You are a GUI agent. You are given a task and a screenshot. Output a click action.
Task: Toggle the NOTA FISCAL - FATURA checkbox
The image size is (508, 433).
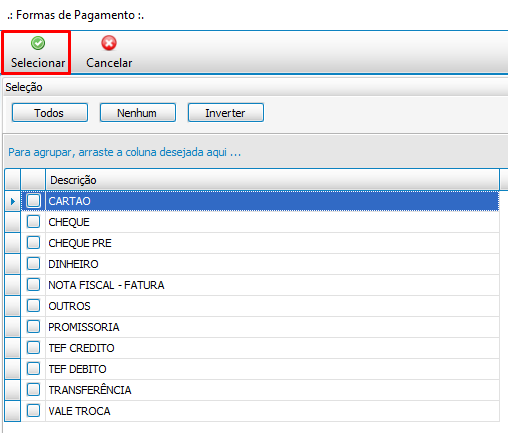click(33, 285)
